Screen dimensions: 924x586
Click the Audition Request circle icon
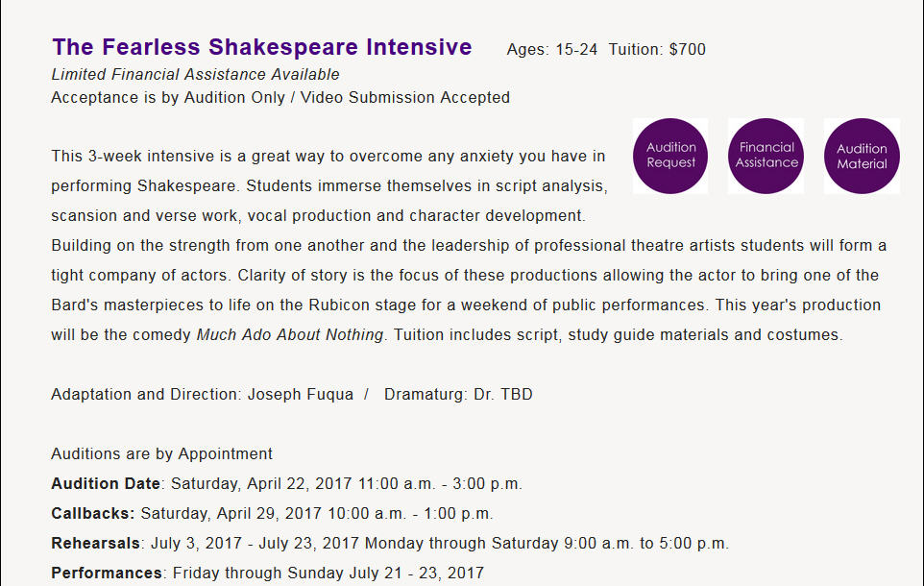coord(670,156)
